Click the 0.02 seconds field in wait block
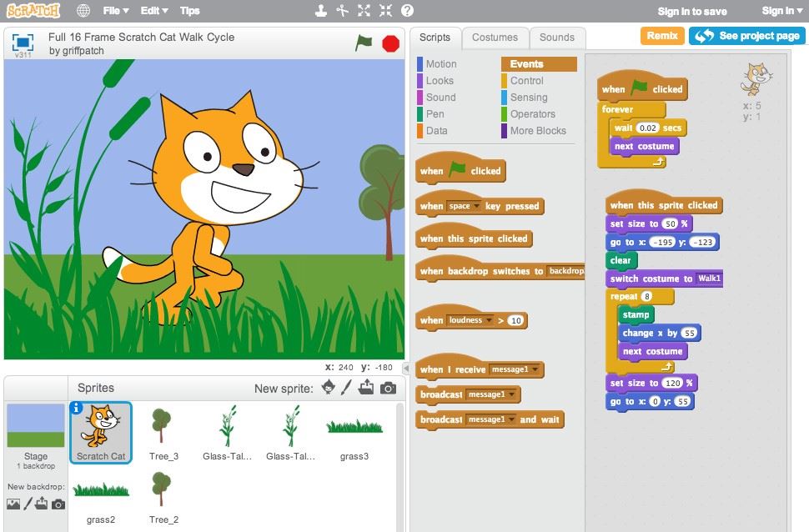809x532 pixels. 647,128
